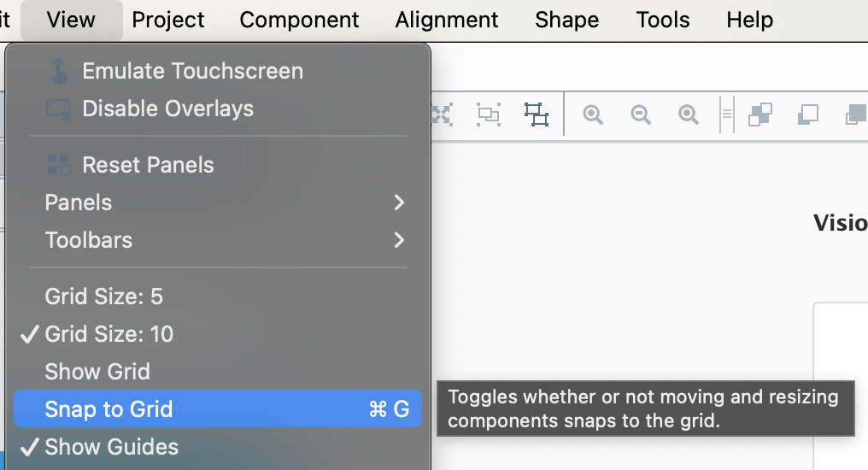Click the Disable Overlays icon

tap(59, 109)
